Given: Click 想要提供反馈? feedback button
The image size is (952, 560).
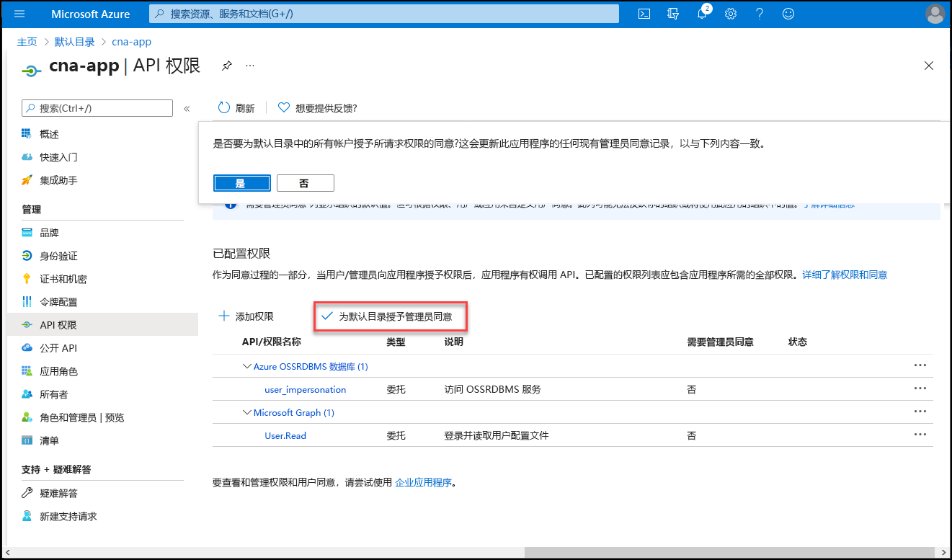Looking at the screenshot, I should click(x=318, y=108).
